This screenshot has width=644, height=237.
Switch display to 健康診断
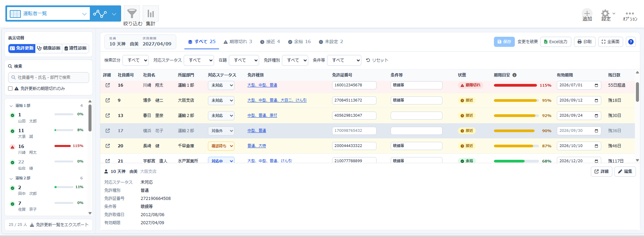[x=49, y=48]
